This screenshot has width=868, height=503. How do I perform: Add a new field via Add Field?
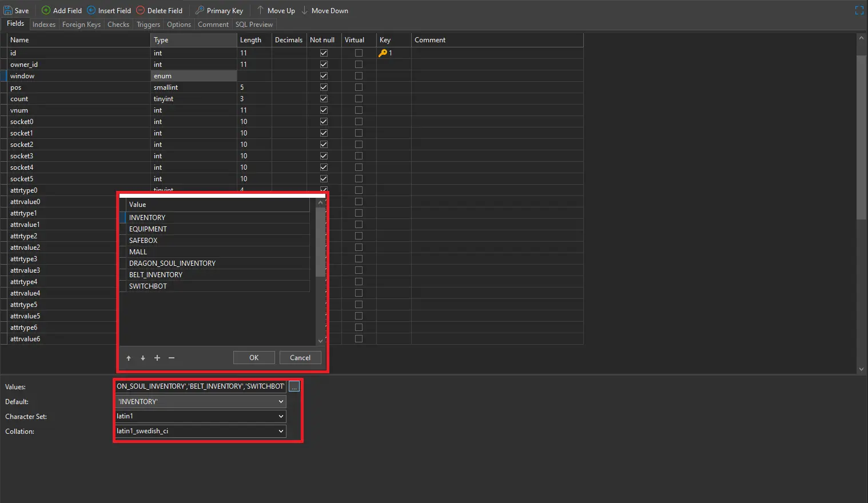click(x=46, y=10)
